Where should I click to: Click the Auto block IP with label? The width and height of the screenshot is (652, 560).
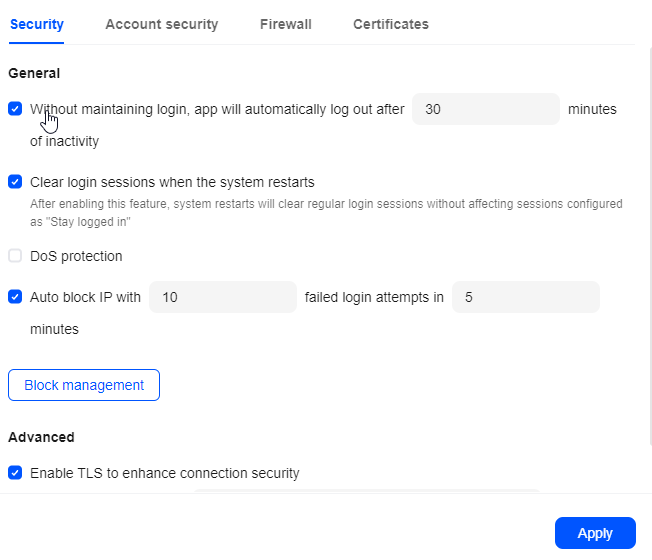pyautogui.click(x=85, y=297)
